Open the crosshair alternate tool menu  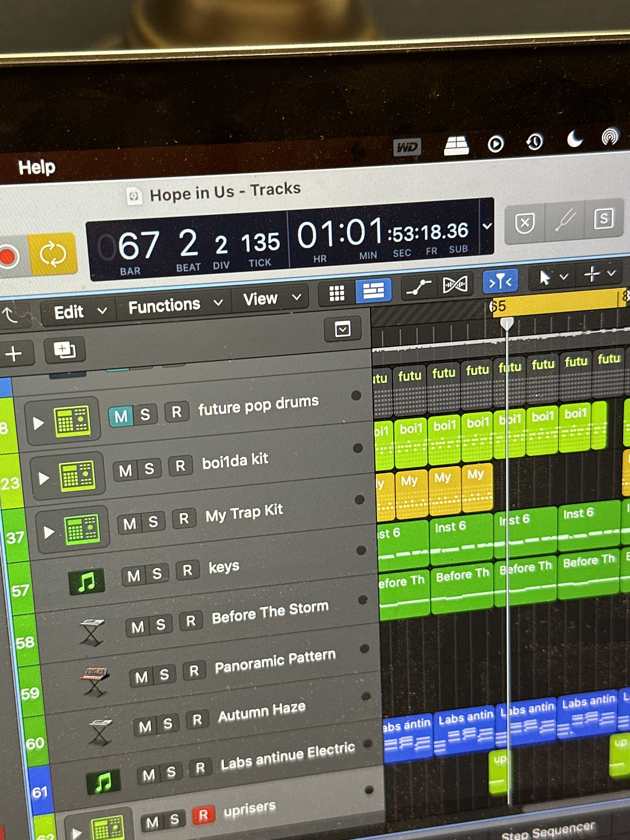click(x=599, y=273)
